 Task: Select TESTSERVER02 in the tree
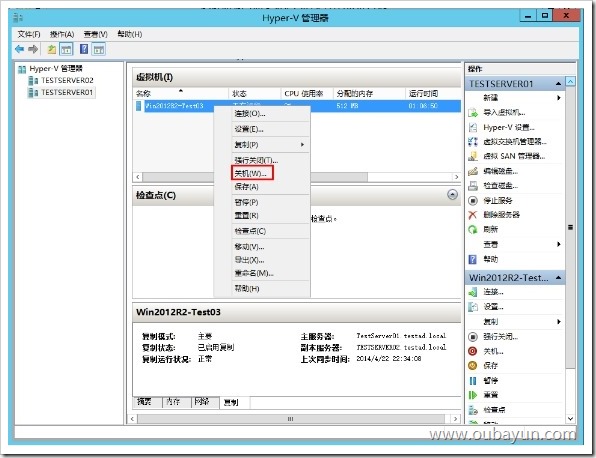click(67, 80)
